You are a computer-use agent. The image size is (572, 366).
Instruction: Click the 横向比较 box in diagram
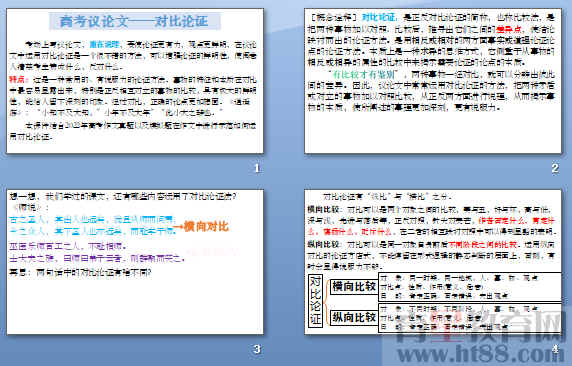coord(354,287)
